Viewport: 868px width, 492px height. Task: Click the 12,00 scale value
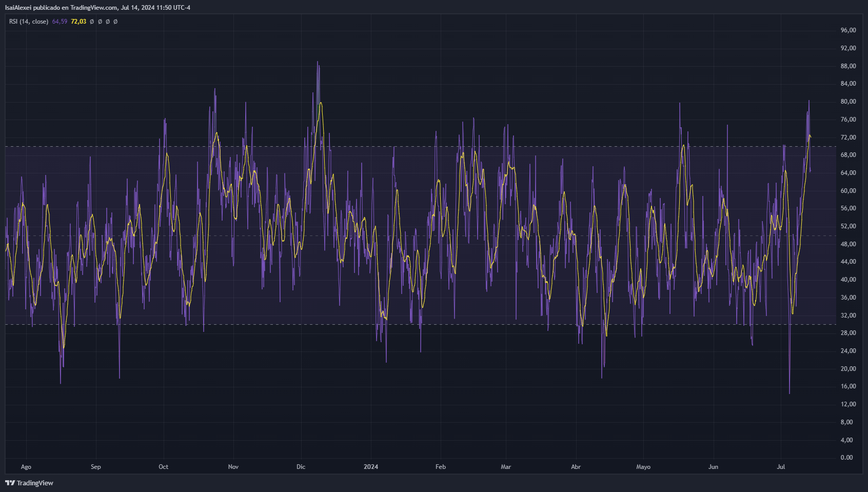pos(849,404)
